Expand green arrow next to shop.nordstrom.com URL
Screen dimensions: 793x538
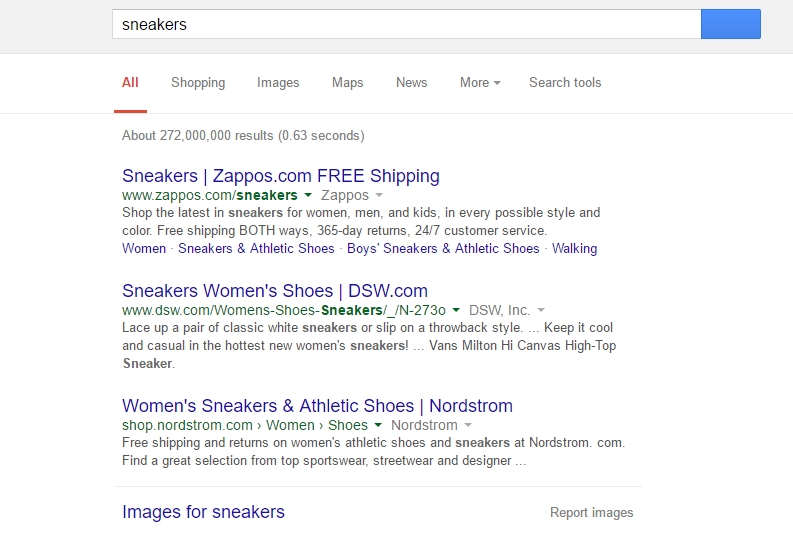point(378,425)
